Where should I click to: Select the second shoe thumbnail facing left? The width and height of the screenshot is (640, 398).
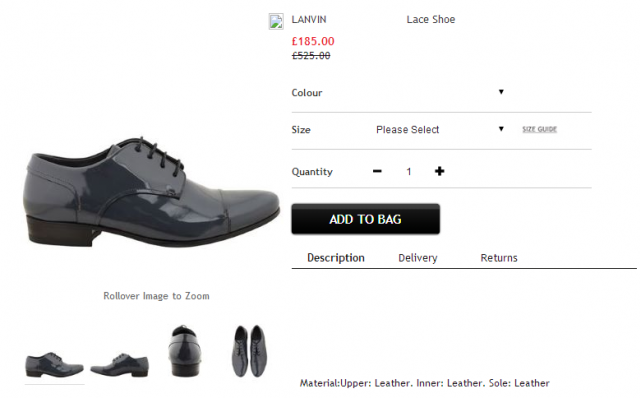click(x=119, y=365)
